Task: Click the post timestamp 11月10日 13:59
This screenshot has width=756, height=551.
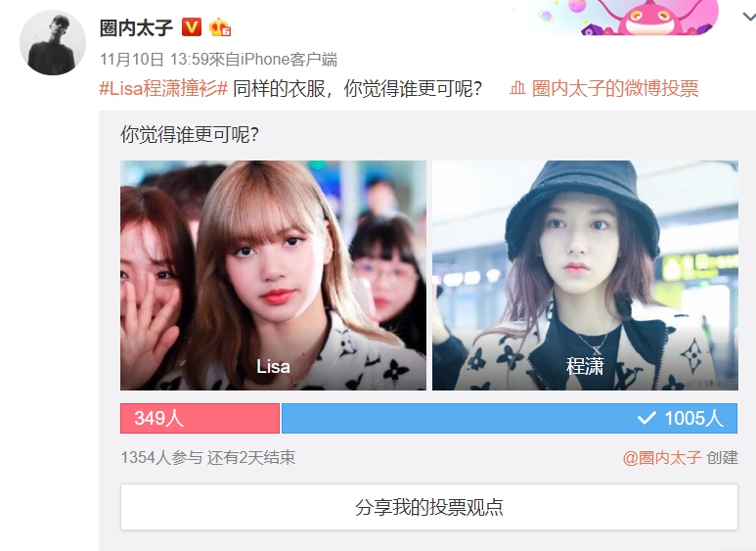Action: point(154,60)
